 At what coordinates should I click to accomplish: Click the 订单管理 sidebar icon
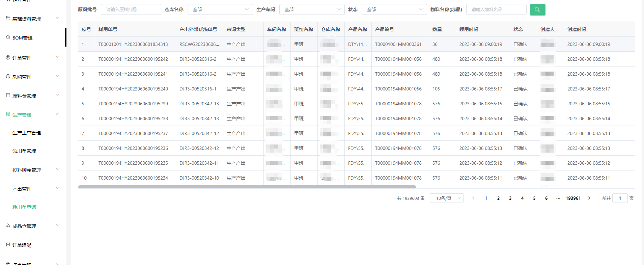(8, 58)
